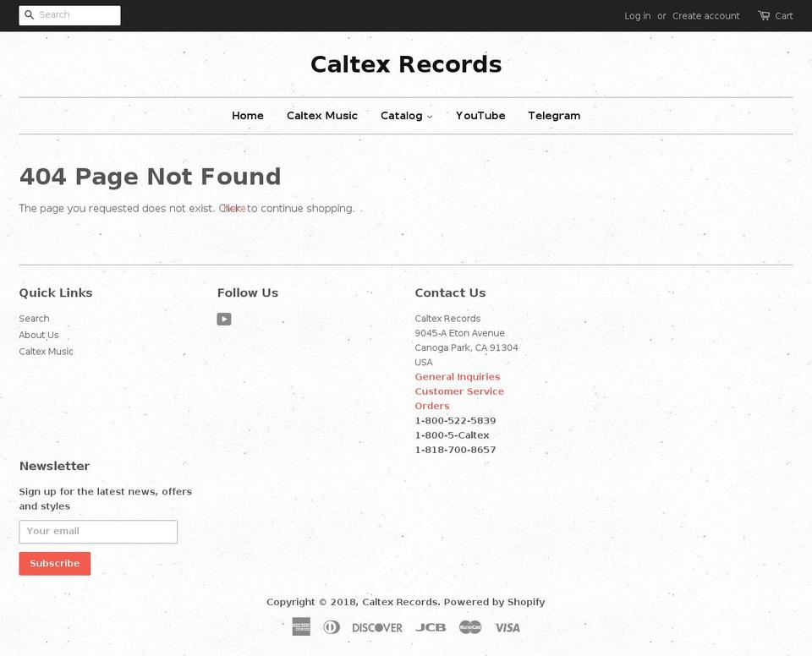Click the MasterCard payment icon
This screenshot has width=812, height=656.
tap(470, 627)
